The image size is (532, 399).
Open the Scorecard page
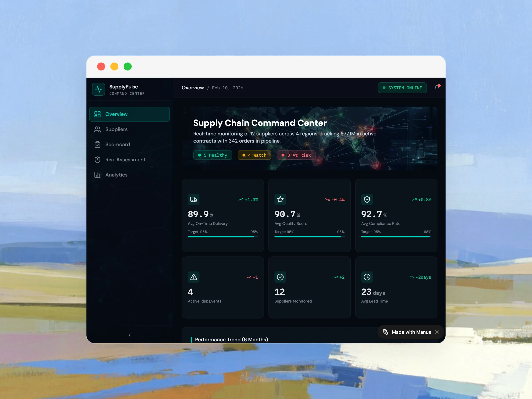(x=117, y=145)
